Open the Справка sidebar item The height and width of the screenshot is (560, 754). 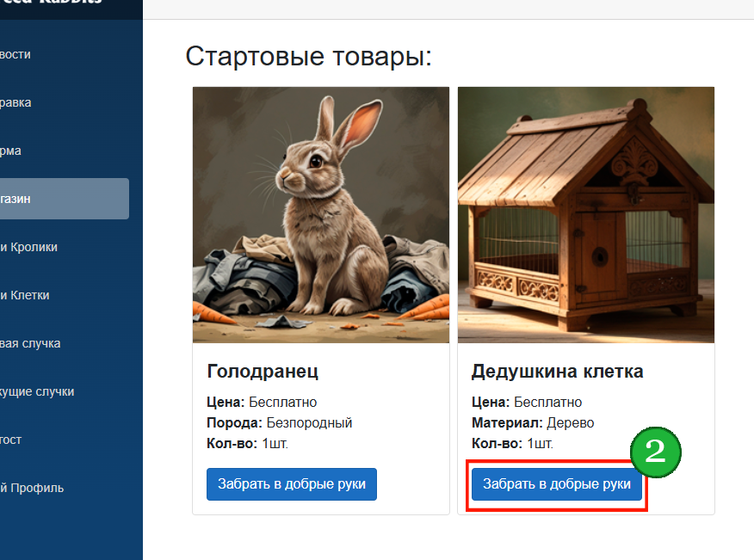[15, 102]
